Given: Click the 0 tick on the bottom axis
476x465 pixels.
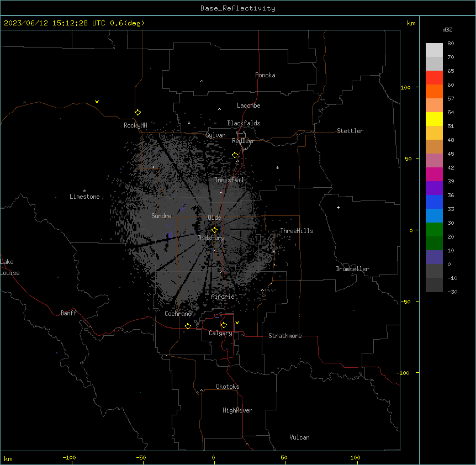Looking at the screenshot, I should 213,457.
